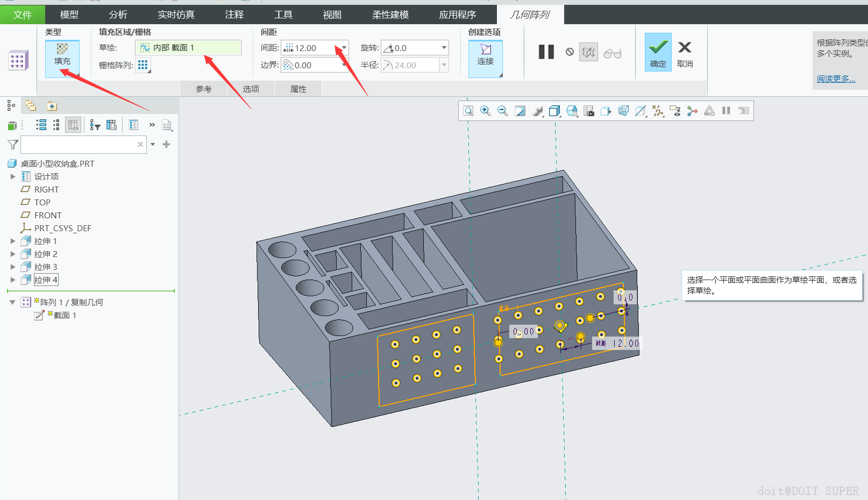Toggle the unattached preview mode button

pyautogui.click(x=588, y=52)
